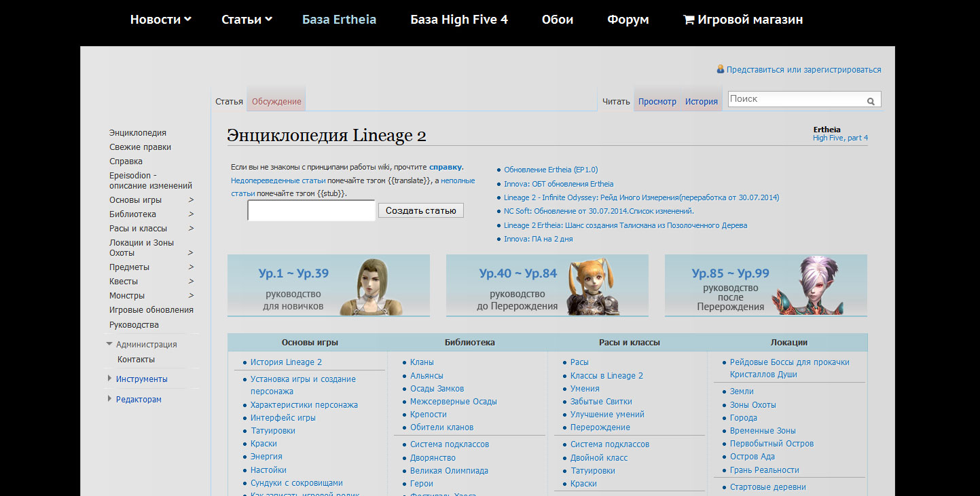
Task: Click the new article title input box
Action: pyautogui.click(x=311, y=210)
